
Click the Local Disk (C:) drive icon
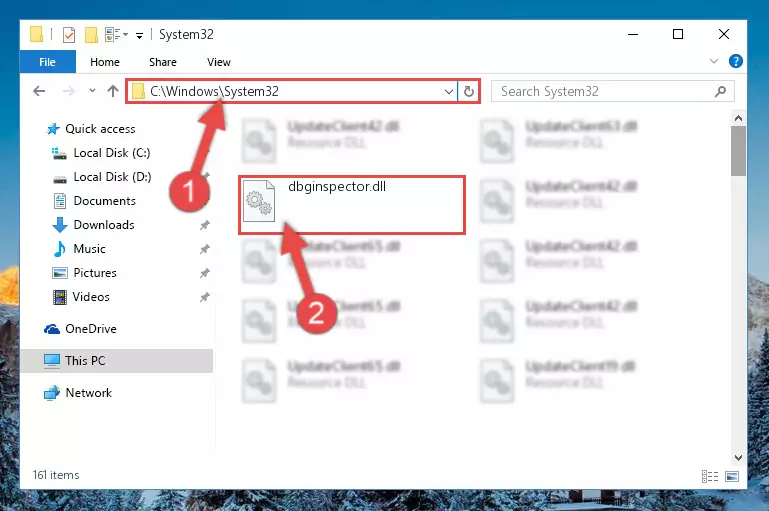coord(59,153)
